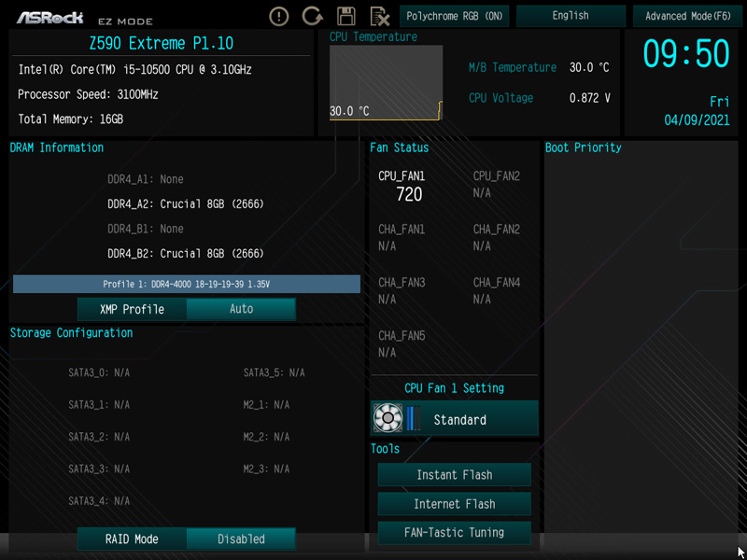Screen dimensions: 747x560
Task: Open the English language selector
Action: pos(571,16)
